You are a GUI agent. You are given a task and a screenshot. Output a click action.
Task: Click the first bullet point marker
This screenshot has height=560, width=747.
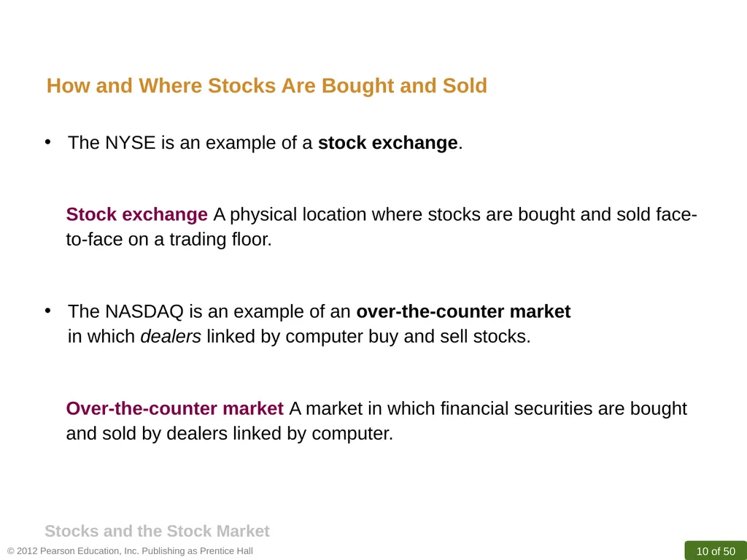[47, 142]
